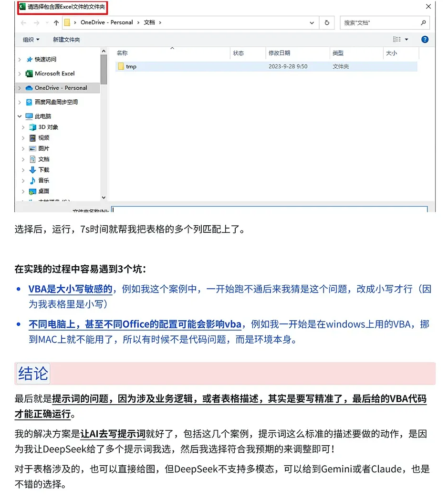Go up one folder level

pos(56,23)
